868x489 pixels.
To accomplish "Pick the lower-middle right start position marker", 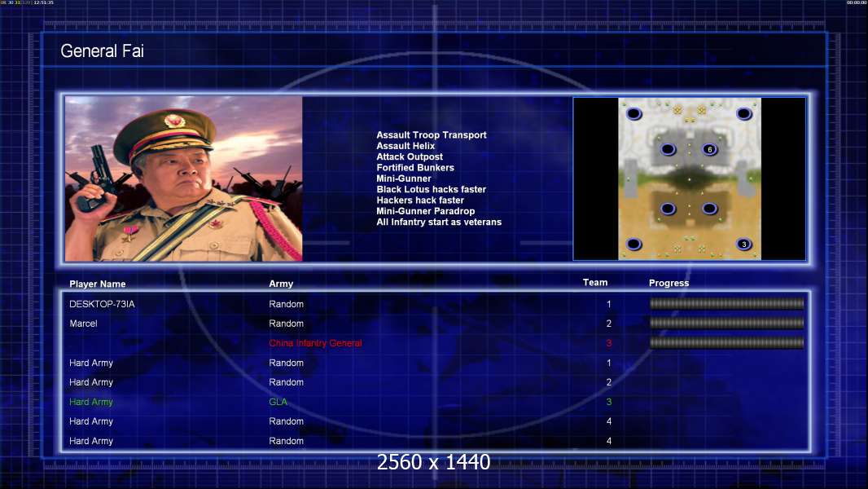I will tap(709, 209).
